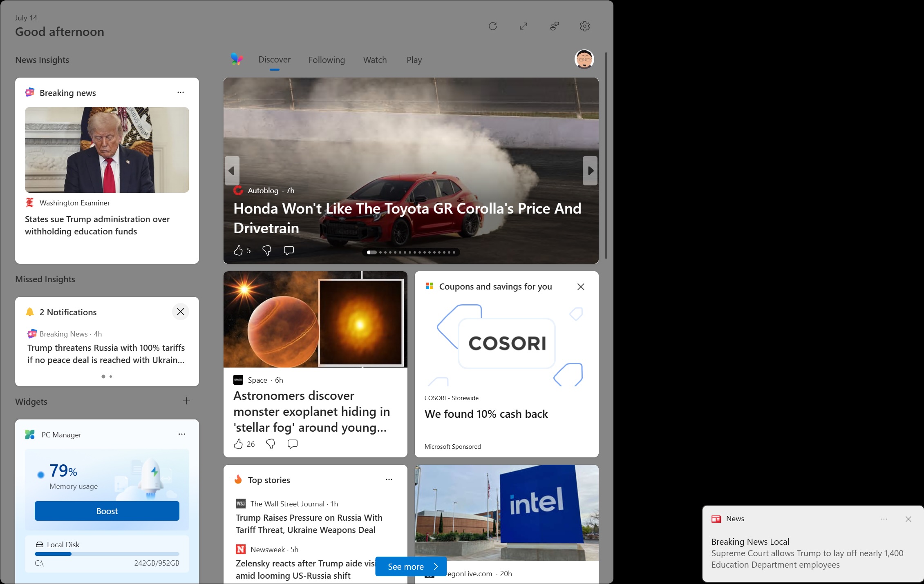This screenshot has height=584, width=924.
Task: Switch to the Watch tab
Action: pos(375,60)
